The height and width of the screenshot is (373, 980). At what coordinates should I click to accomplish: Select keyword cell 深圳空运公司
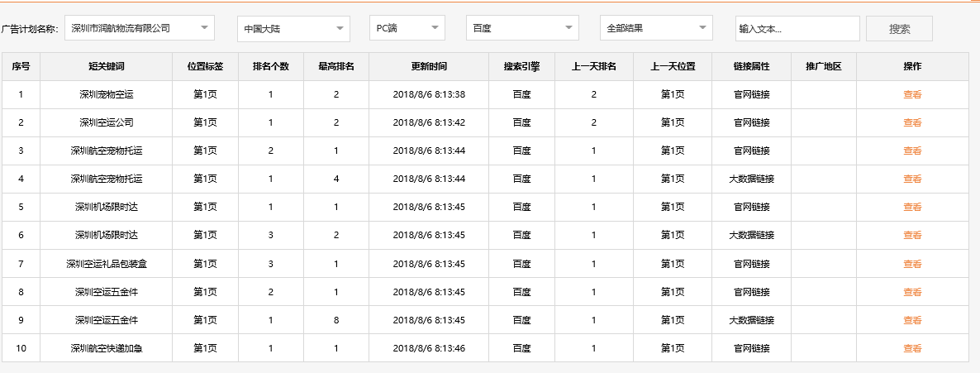click(x=107, y=122)
